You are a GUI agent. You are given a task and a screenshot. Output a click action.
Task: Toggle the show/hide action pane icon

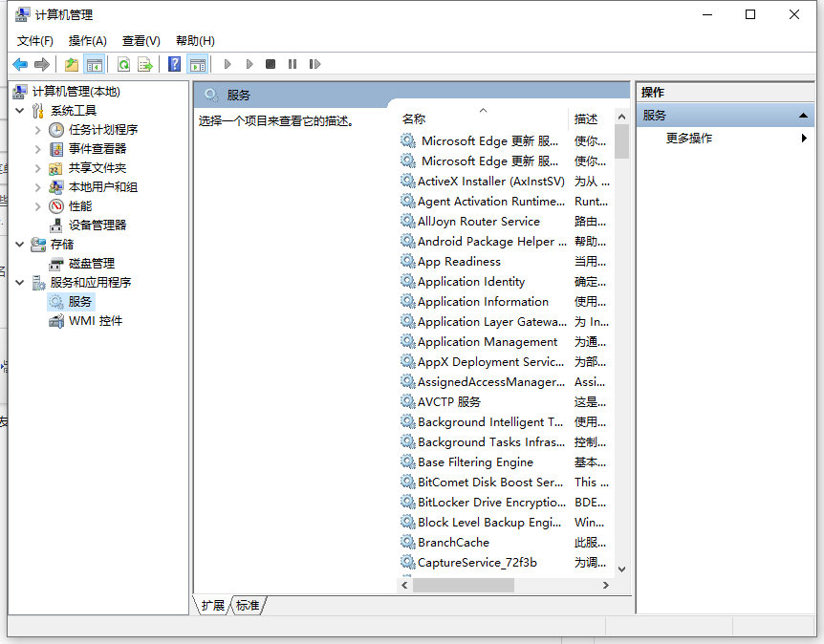coord(198,64)
